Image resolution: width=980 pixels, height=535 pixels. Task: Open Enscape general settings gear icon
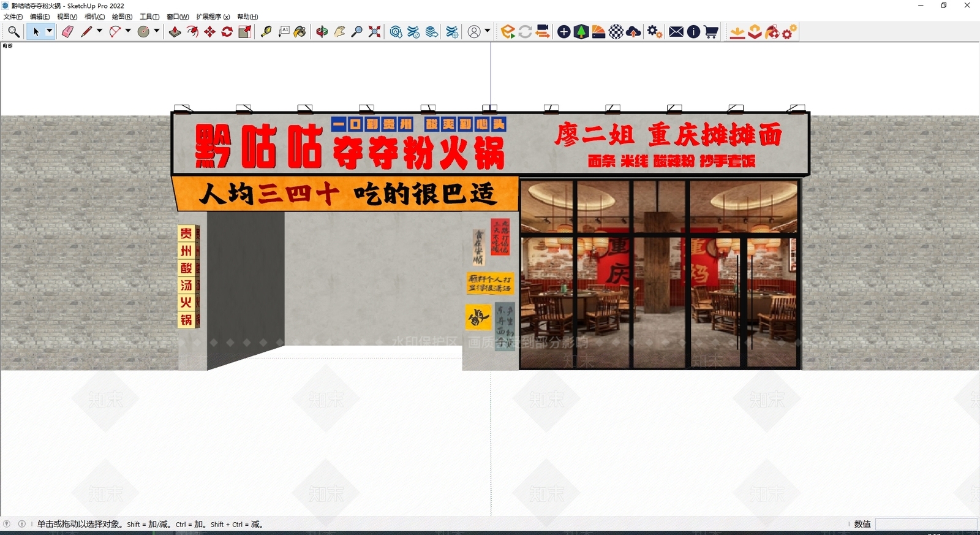pos(655,32)
